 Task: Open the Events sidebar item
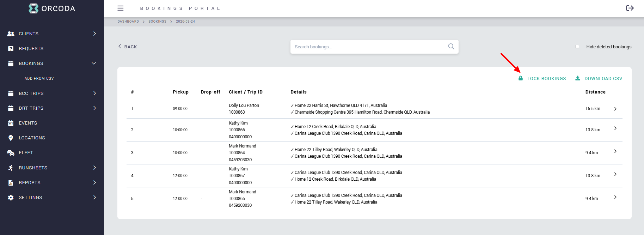coord(28,123)
